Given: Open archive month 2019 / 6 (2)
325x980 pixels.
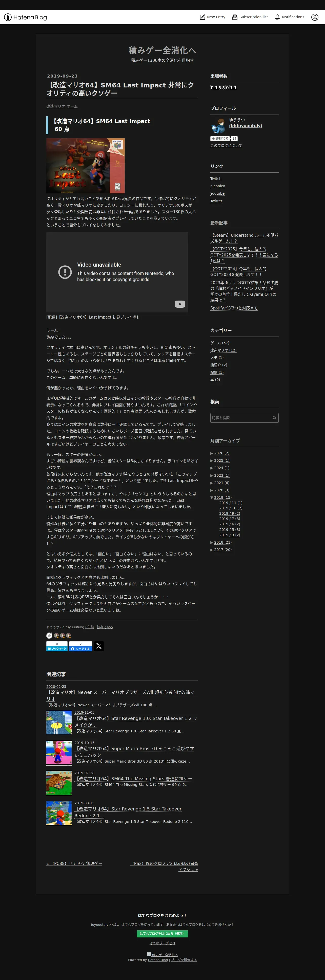Looking at the screenshot, I should click(230, 524).
